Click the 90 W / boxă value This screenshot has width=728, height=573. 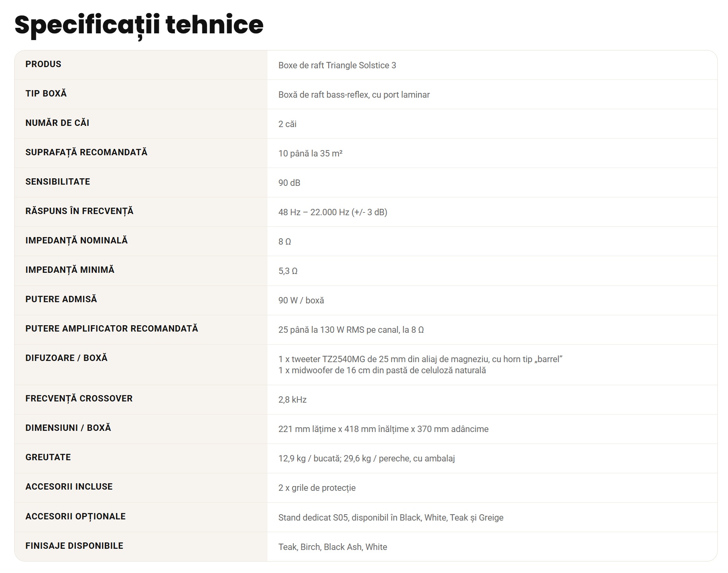click(301, 300)
